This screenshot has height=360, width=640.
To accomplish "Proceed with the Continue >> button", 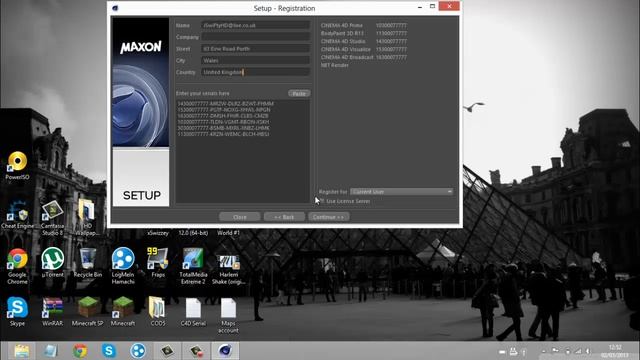I will 329,217.
